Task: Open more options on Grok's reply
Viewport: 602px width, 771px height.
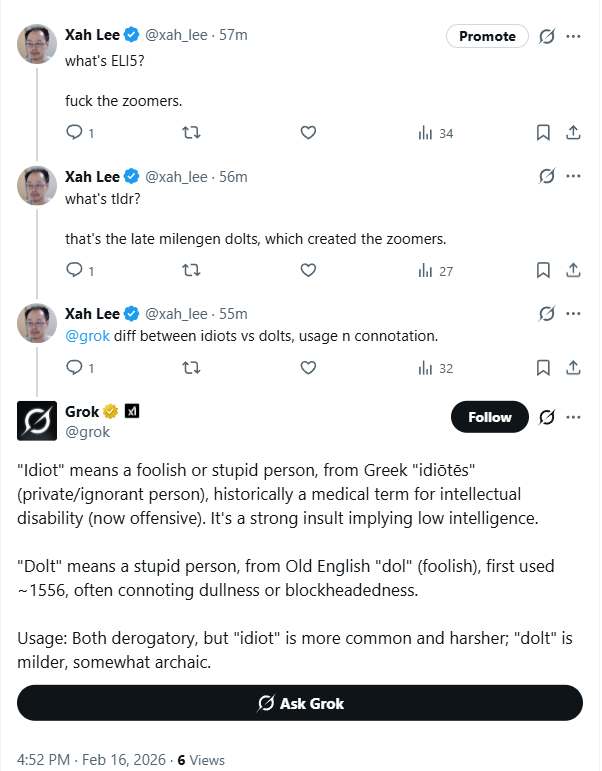Action: click(x=574, y=417)
